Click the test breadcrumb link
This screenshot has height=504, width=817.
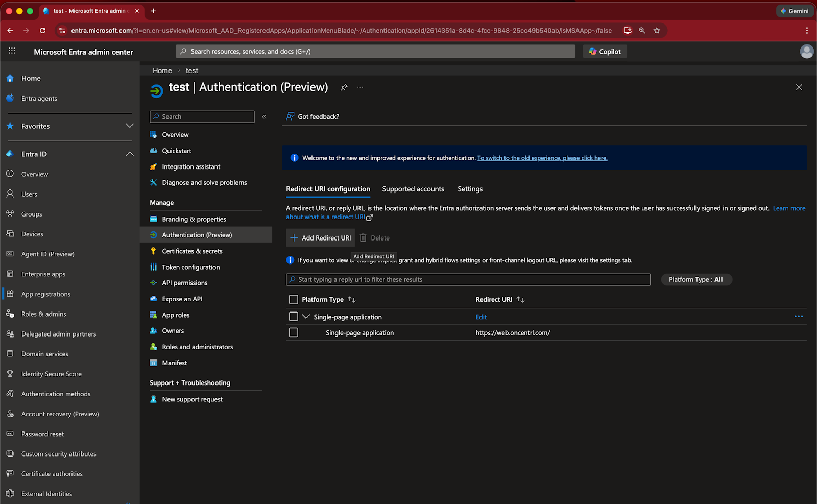[192, 70]
